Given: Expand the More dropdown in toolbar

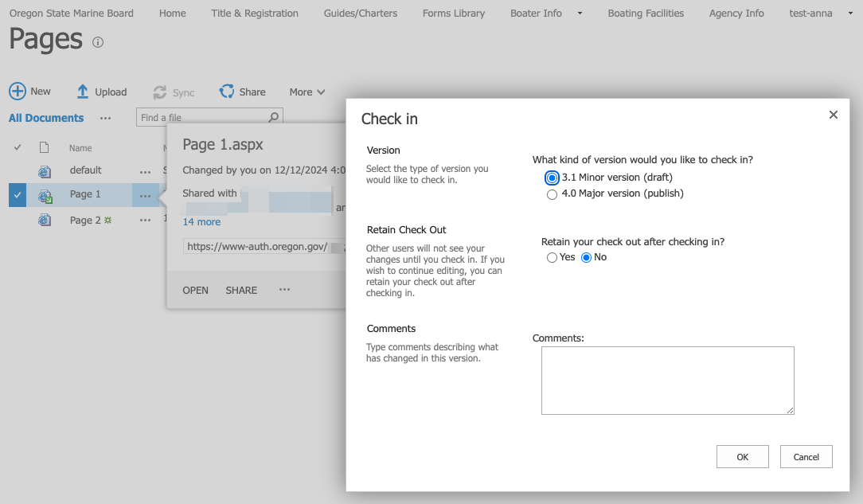Looking at the screenshot, I should pos(307,92).
